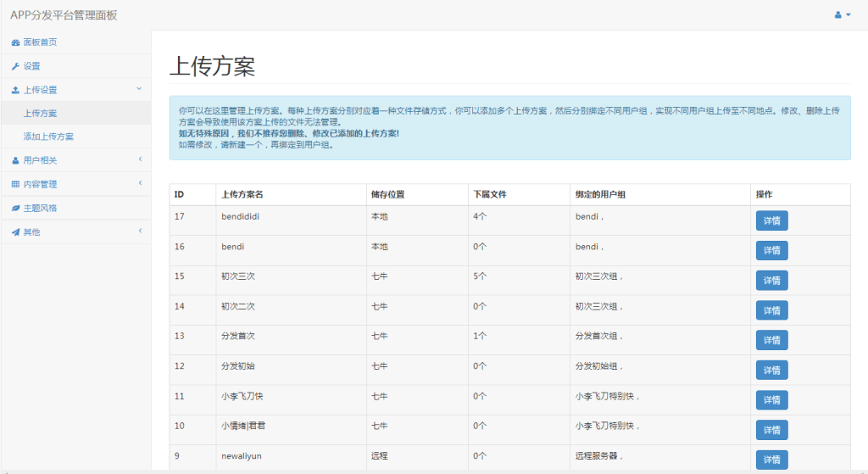The width and height of the screenshot is (868, 474).
Task: Select 上传方案 in the sidebar submenu
Action: [41, 113]
